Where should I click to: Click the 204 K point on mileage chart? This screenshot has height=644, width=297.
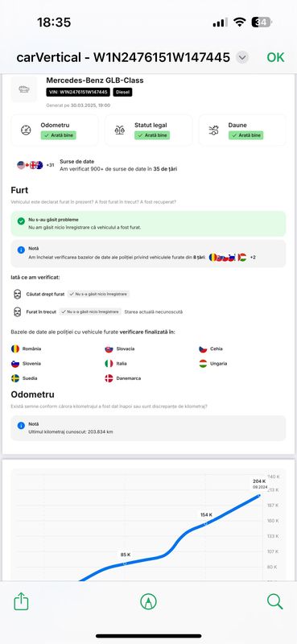click(x=259, y=495)
